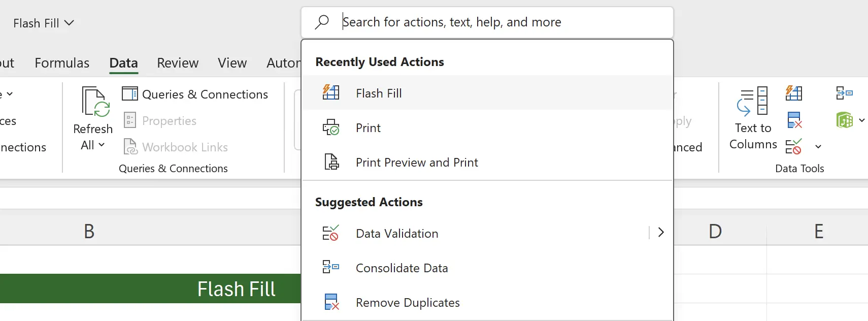This screenshot has width=868, height=321.
Task: Click the green Flash Fill title cell
Action: pyautogui.click(x=151, y=288)
